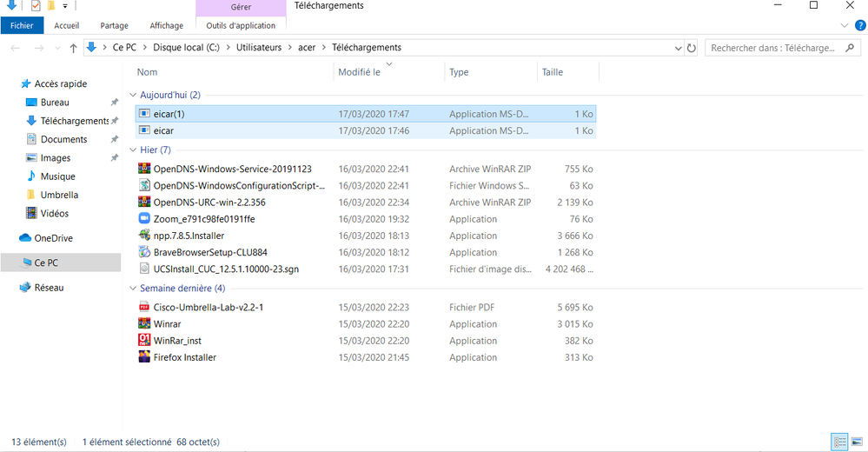The width and height of the screenshot is (868, 452).
Task: Sort by the Nom column header
Action: (147, 72)
